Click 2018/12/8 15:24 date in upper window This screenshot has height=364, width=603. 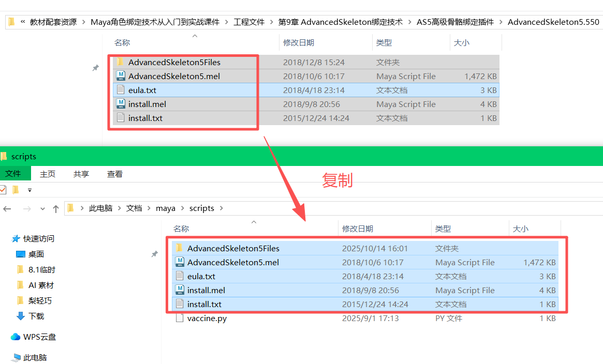[x=314, y=62]
